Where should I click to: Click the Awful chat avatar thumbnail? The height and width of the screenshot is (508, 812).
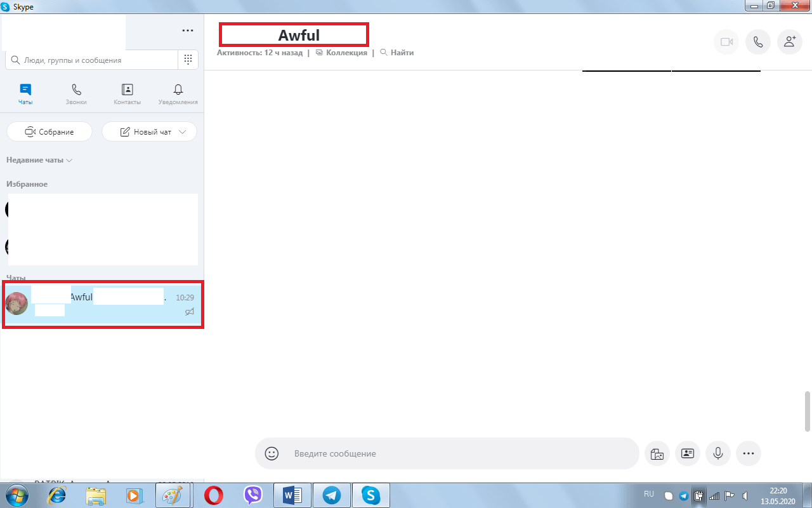coord(17,304)
